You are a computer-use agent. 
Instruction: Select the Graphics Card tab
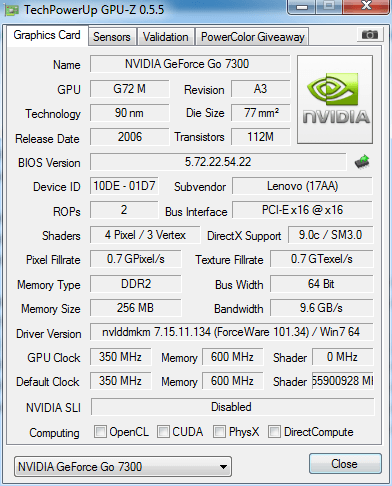click(x=47, y=35)
